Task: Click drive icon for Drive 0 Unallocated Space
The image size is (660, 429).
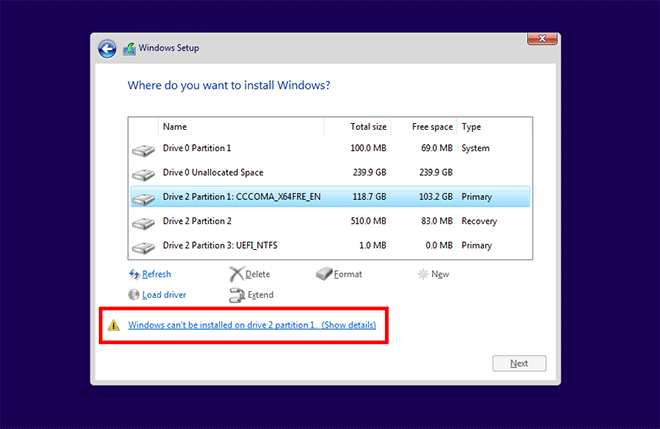Action: click(144, 174)
